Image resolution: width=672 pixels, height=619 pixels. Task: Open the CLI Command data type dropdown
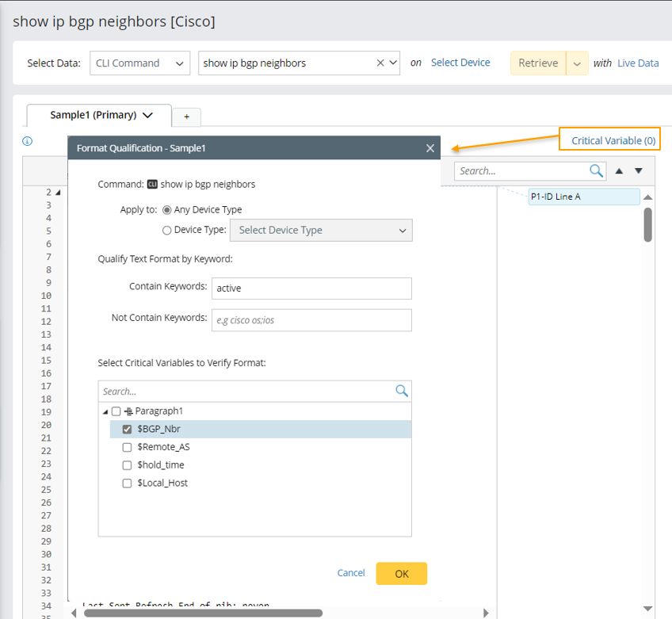[x=139, y=63]
